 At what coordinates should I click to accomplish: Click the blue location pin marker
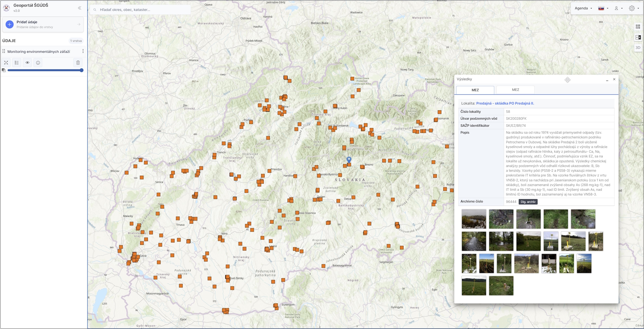coord(349,159)
